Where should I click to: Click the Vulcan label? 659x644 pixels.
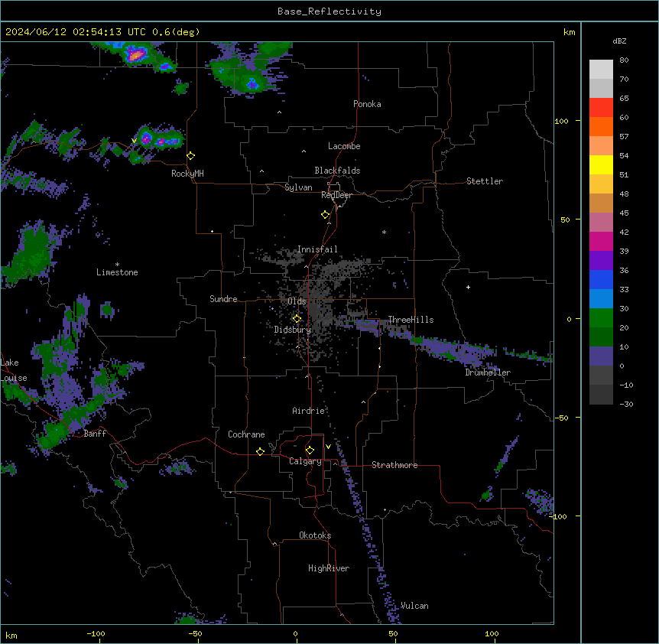coord(414,606)
